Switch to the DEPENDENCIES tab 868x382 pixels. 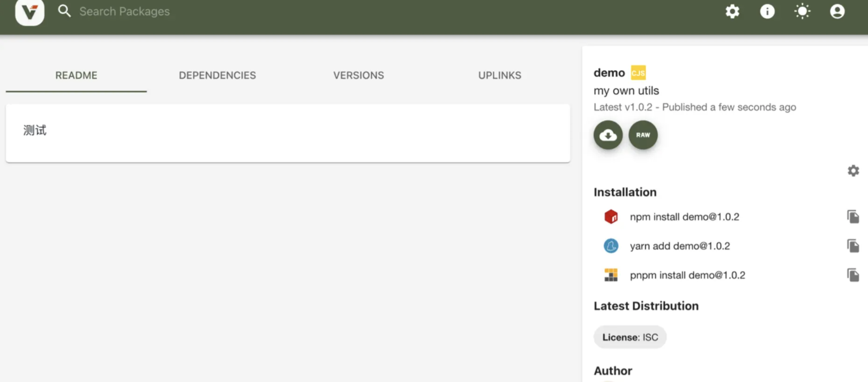tap(217, 75)
